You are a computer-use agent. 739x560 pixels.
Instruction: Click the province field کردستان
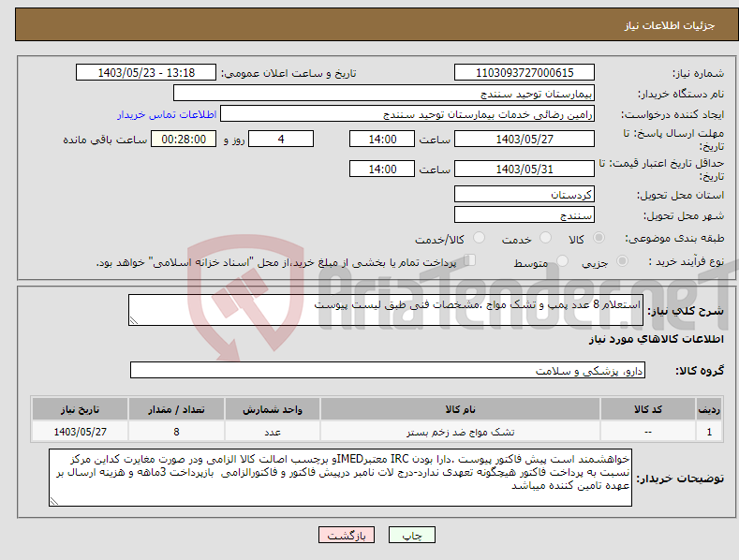[525, 194]
